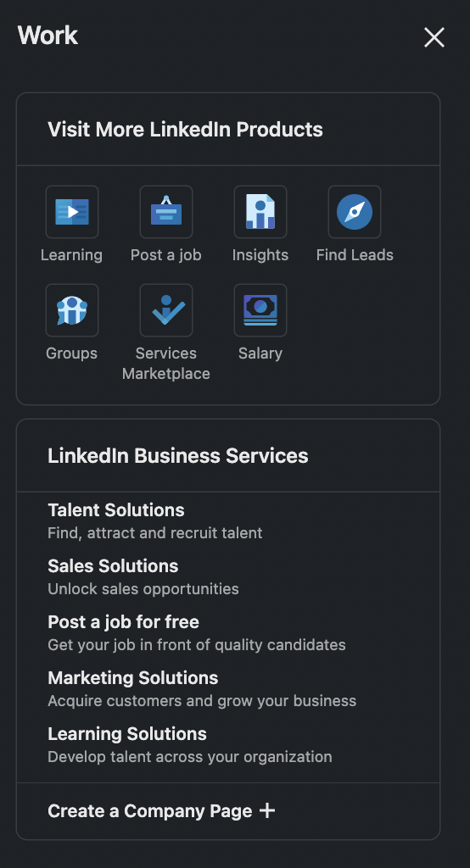Launch the Services Marketplace checkmark icon
Image resolution: width=470 pixels, height=868 pixels.
pos(166,310)
